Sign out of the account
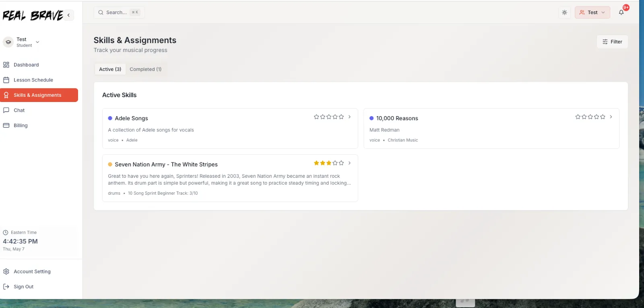Image resolution: width=644 pixels, height=308 pixels. click(39, 287)
